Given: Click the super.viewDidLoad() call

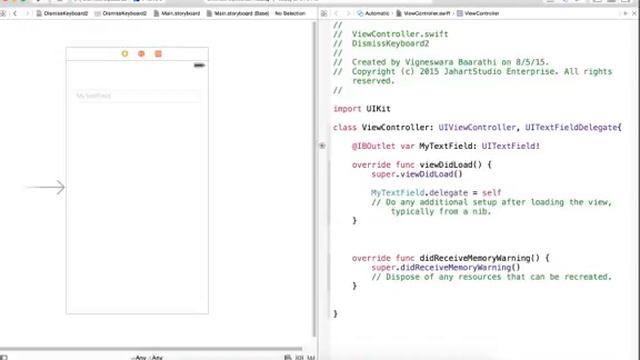Looking at the screenshot, I should pos(417,174).
